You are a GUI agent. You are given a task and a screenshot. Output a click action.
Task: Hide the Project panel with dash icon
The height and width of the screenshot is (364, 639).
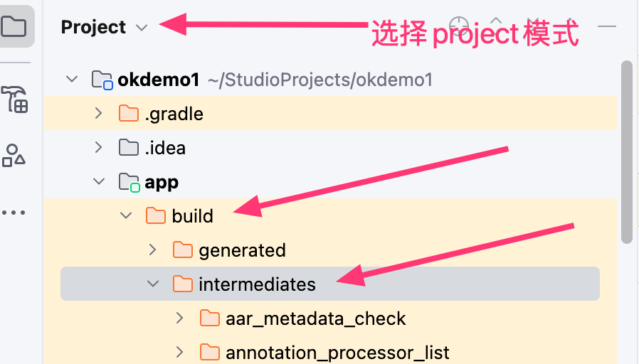[x=606, y=26]
